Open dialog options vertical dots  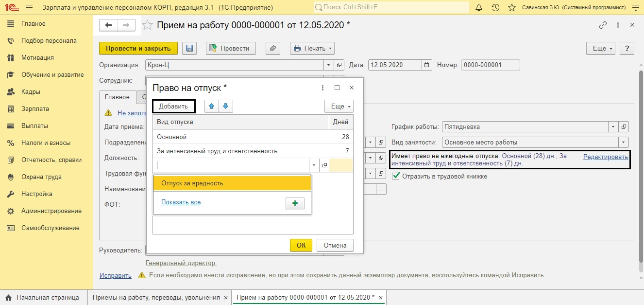[x=323, y=88]
